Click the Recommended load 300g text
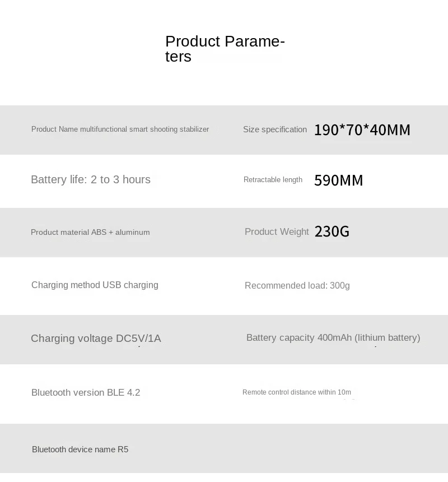 click(297, 286)
